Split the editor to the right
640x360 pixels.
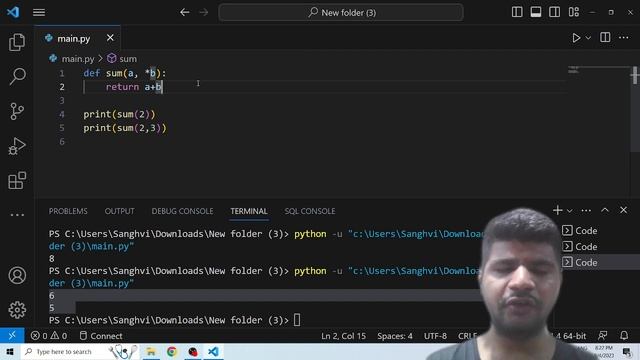click(605, 38)
